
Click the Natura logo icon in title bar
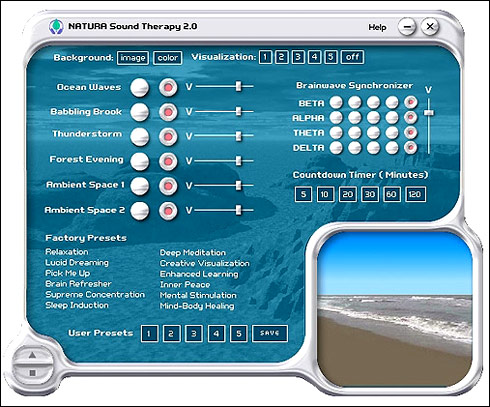(56, 27)
